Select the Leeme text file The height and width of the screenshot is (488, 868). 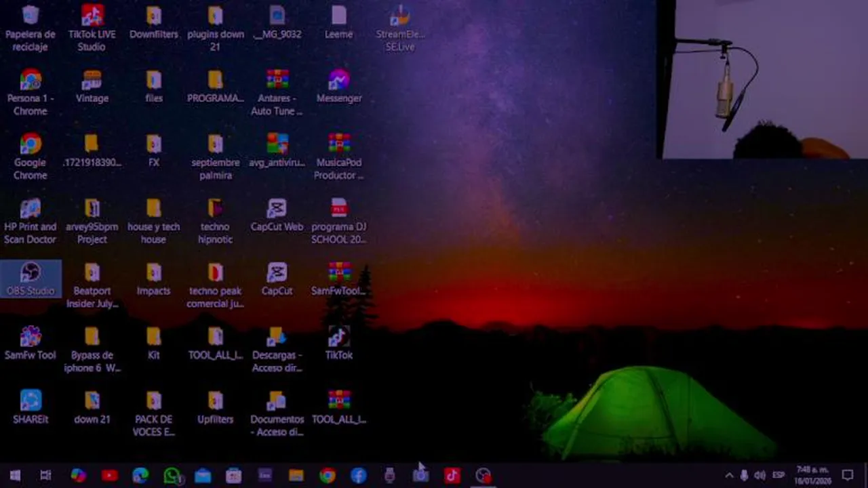click(x=338, y=22)
